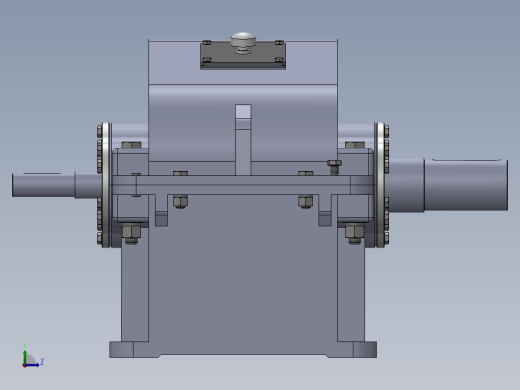
Task: Select left hex nut under split flange
Action: [180, 202]
